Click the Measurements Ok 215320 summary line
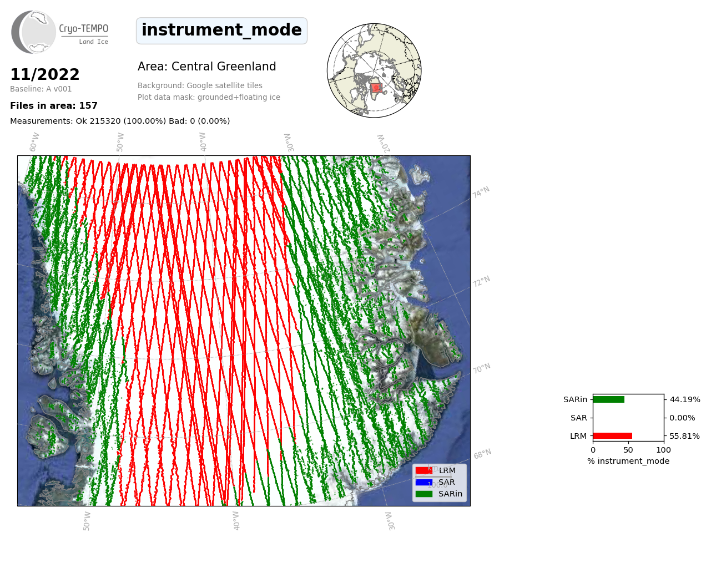Viewport: 706px width, 588px height. 120,121
